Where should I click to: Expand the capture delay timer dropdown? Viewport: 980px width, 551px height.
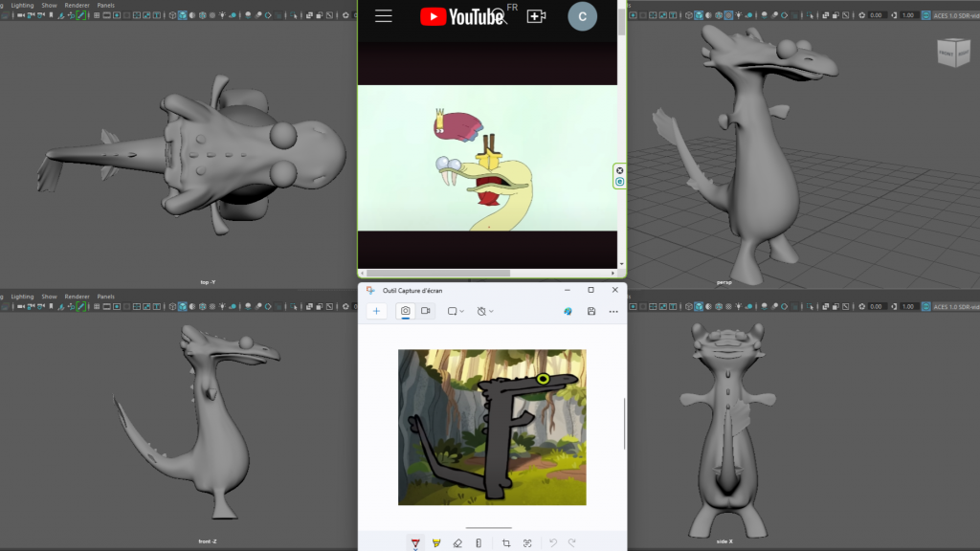pyautogui.click(x=485, y=311)
